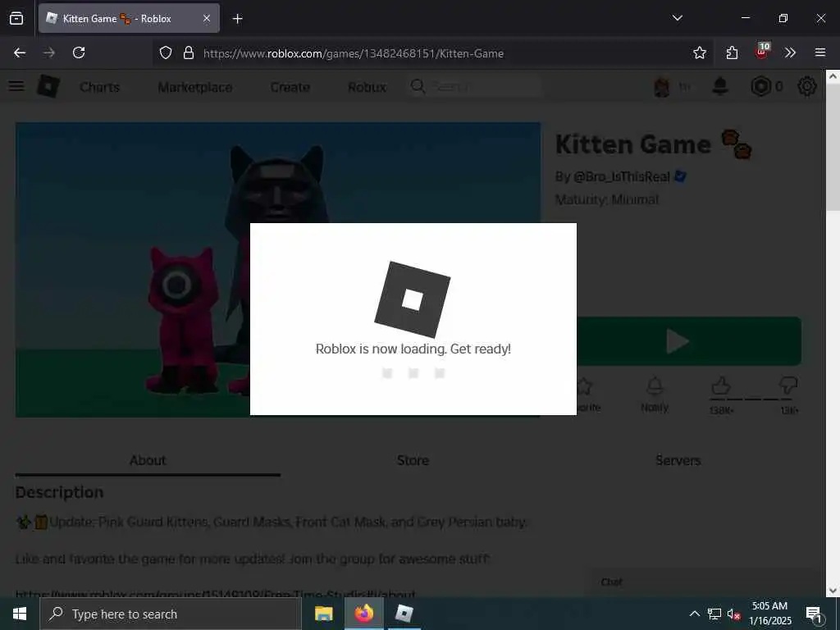The width and height of the screenshot is (840, 630).
Task: Click page scrollbar down arrow
Action: (833, 591)
